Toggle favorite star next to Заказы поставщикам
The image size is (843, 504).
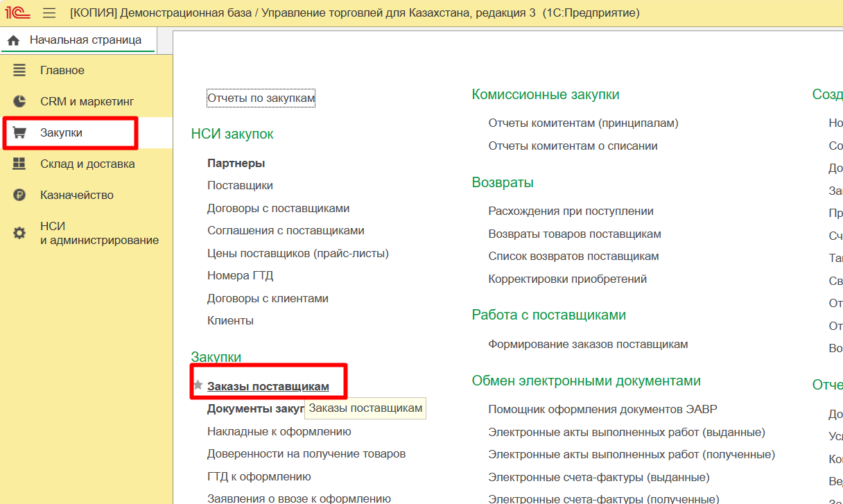click(198, 385)
